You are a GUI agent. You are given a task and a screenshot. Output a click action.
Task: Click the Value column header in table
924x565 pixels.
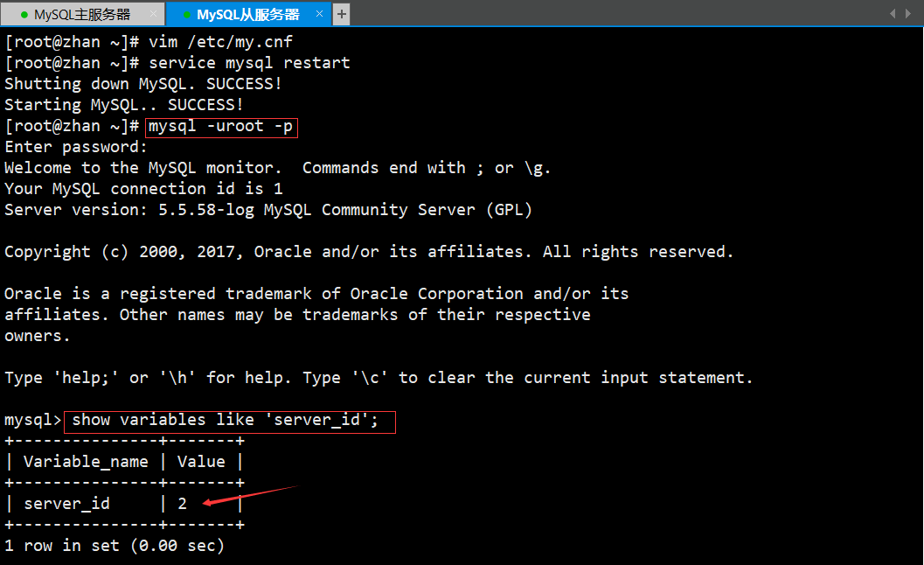coord(201,462)
